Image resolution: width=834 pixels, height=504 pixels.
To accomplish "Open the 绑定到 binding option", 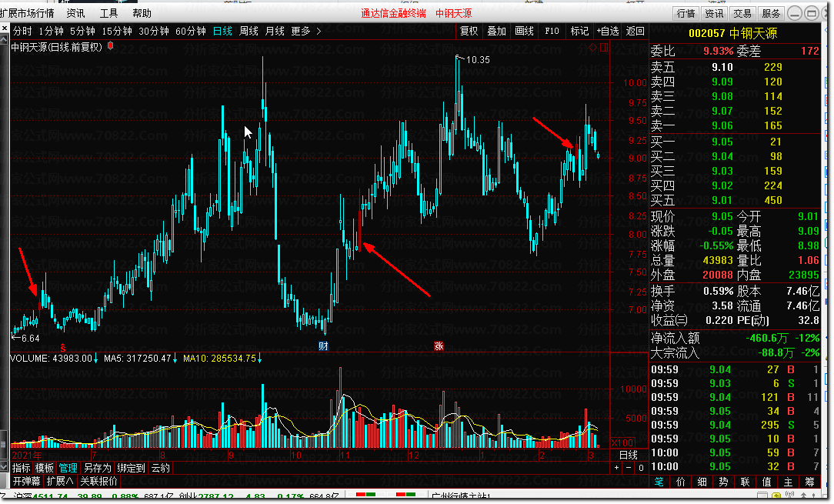I will 131,468.
